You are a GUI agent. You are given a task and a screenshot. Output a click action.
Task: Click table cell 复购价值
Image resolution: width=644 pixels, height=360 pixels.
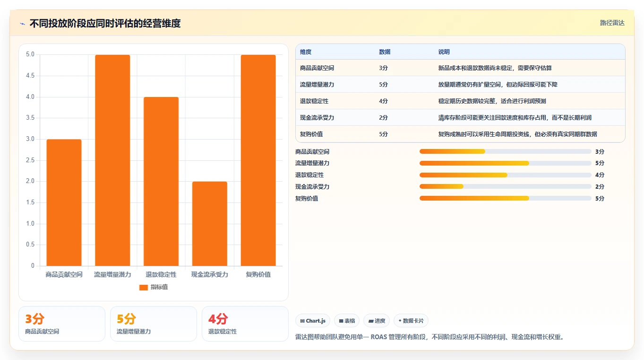(x=311, y=134)
